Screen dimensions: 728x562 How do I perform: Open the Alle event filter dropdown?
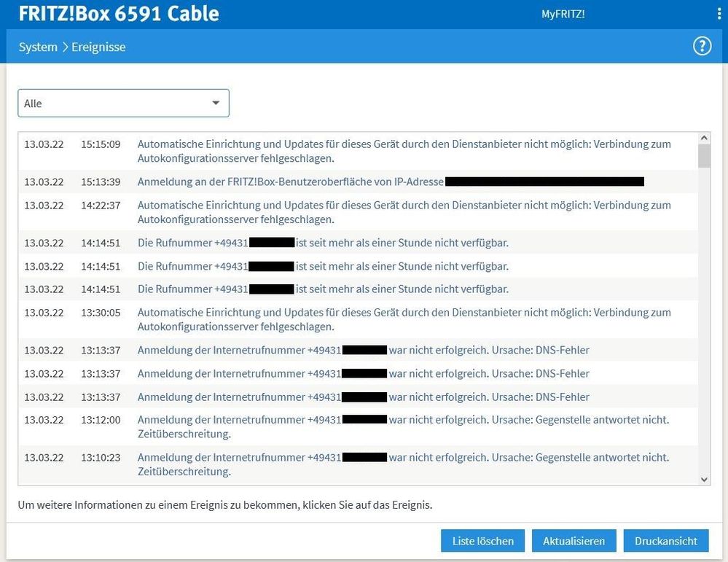click(x=123, y=103)
